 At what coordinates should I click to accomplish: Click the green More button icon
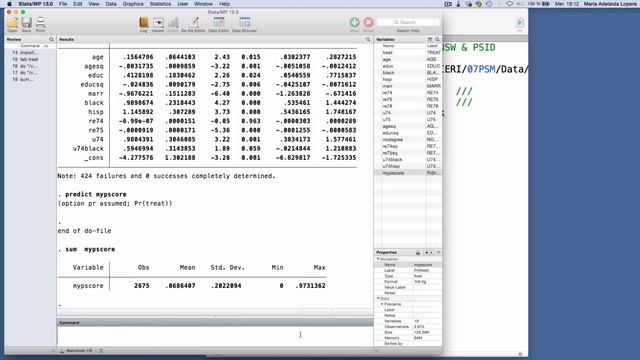click(x=354, y=22)
